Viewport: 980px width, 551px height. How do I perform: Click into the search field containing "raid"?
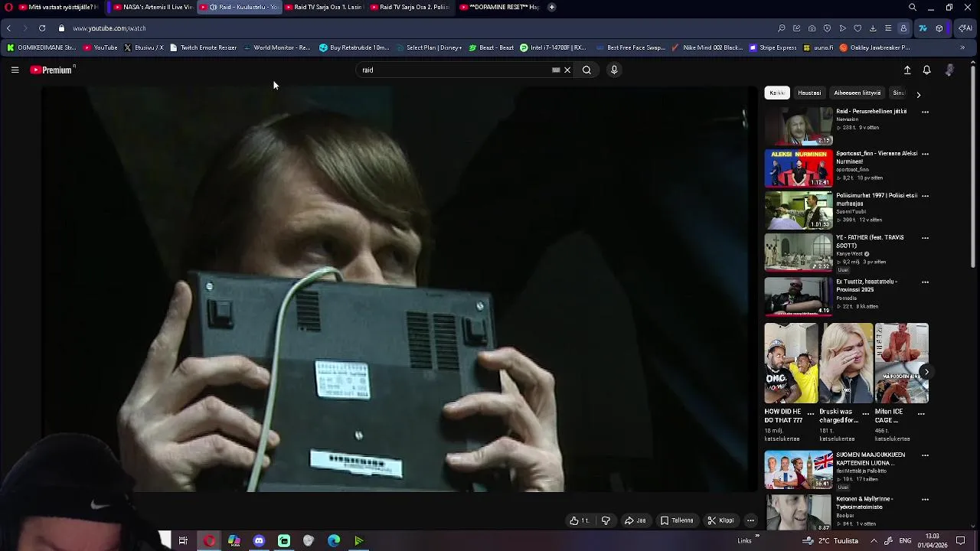(456, 70)
